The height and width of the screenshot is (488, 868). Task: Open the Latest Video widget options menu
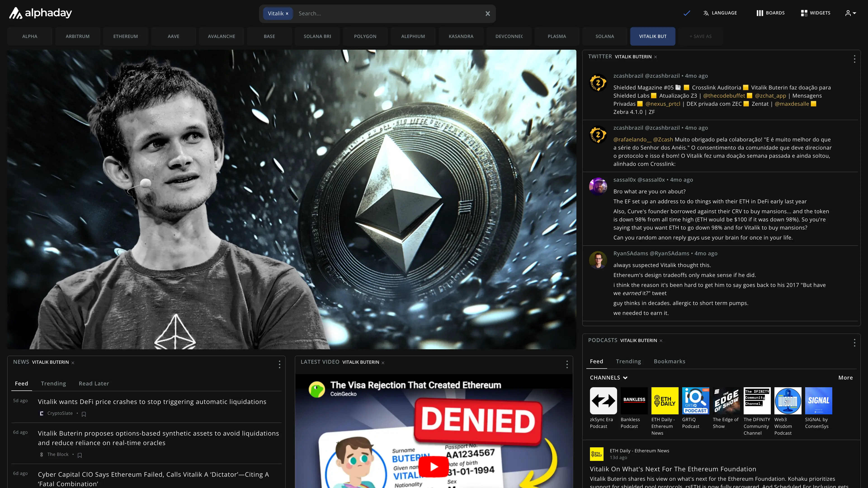tap(567, 364)
